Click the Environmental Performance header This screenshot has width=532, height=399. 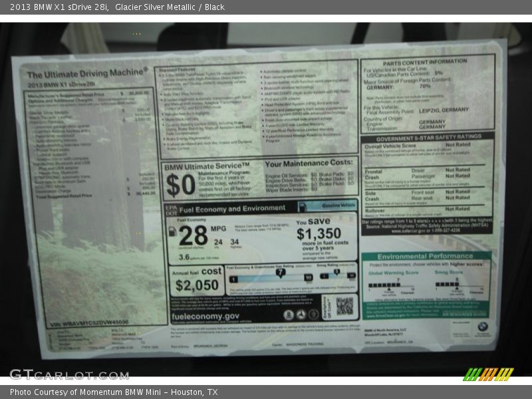(x=426, y=256)
